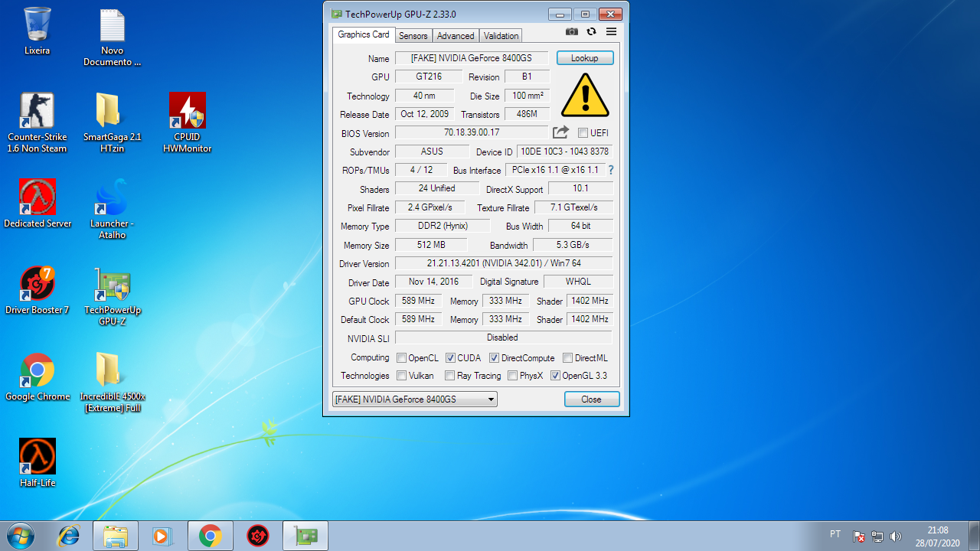Viewport: 980px width, 551px height.
Task: Select the Driver Booster 7 desktop icon
Action: [x=38, y=290]
